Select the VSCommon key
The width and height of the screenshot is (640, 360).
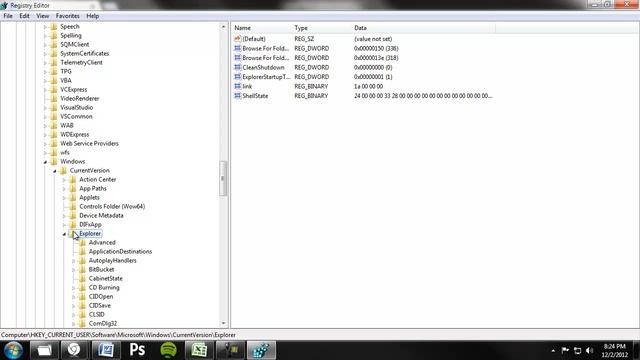(x=76, y=116)
